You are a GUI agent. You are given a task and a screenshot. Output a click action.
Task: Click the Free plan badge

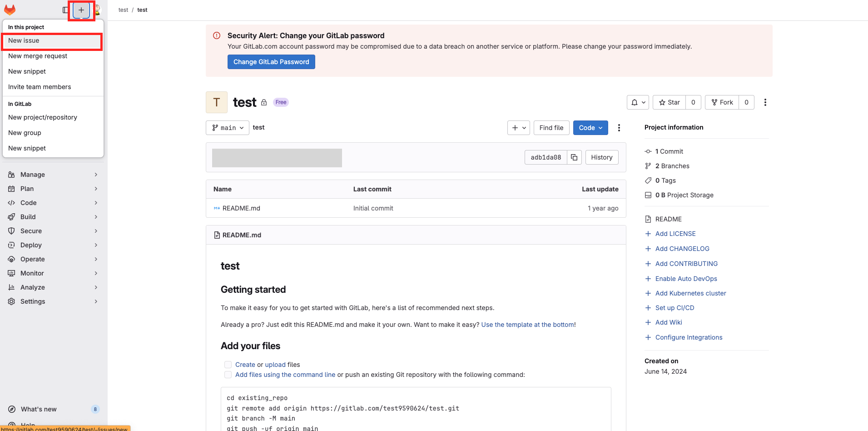(281, 102)
